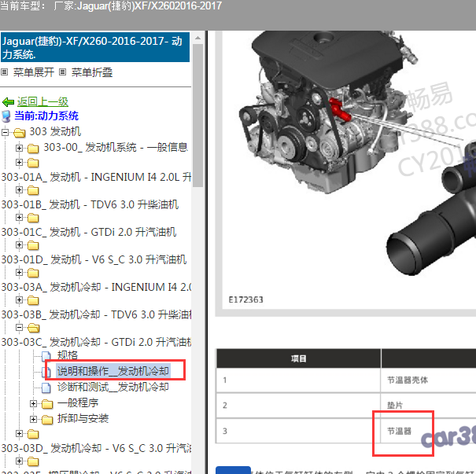Click open folder icon above 303-03C_
This screenshot has width=476, height=474.
tap(33, 328)
